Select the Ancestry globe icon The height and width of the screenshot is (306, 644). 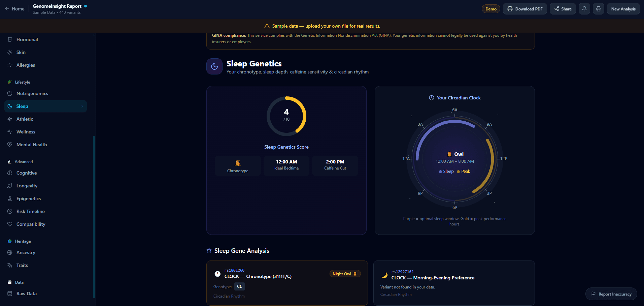[10, 252]
